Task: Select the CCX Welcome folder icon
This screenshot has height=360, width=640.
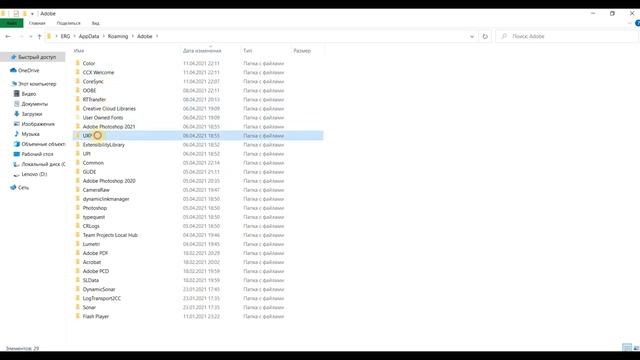Action: coord(78,72)
